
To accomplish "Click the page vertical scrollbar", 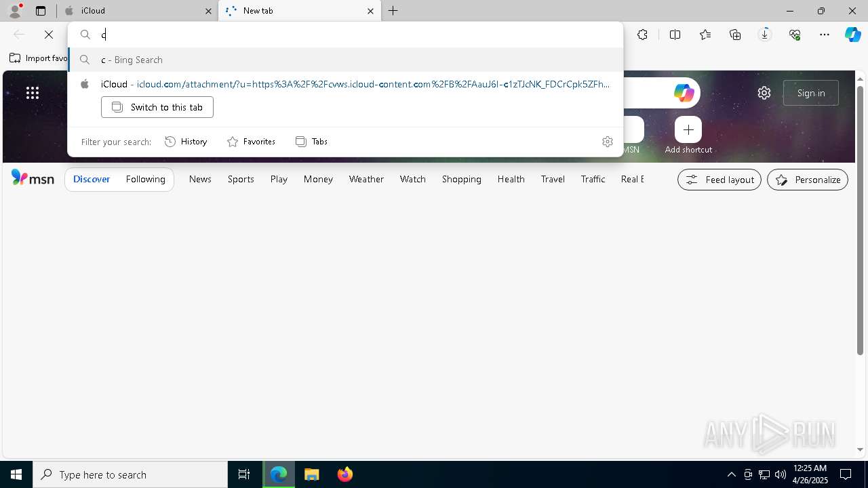I will pyautogui.click(x=861, y=220).
